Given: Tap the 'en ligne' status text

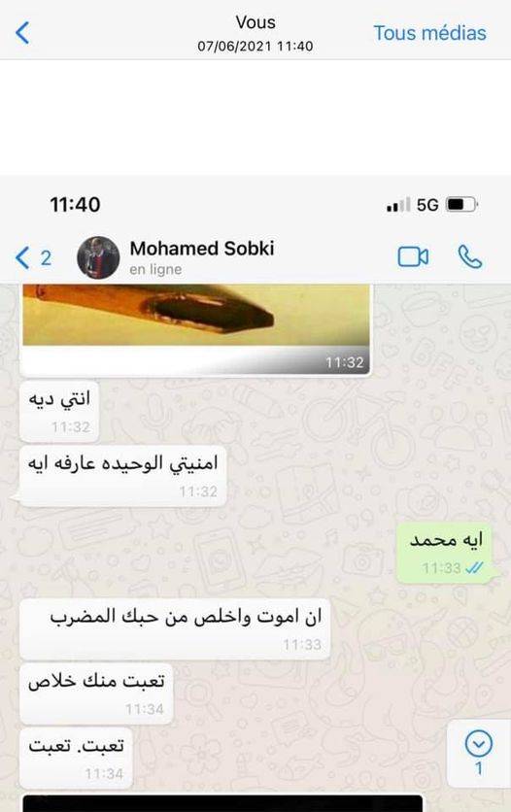Looking at the screenshot, I should 155,270.
